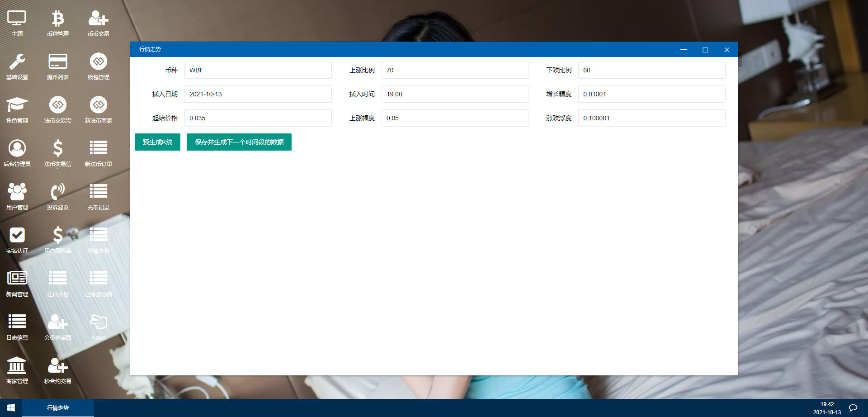
Task: Click the 插入日期 field 2021-10-13
Action: [258, 94]
